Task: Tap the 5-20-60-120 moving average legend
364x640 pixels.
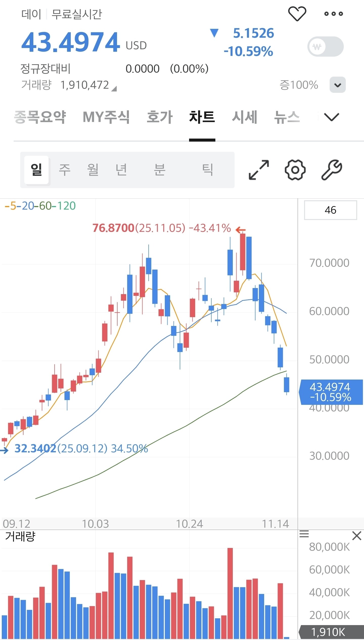Action: click(40, 206)
